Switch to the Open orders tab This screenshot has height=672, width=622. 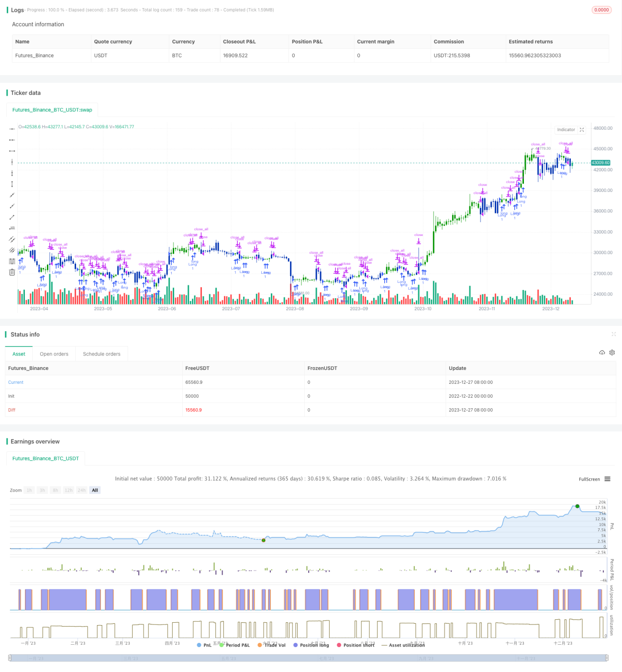[54, 354]
